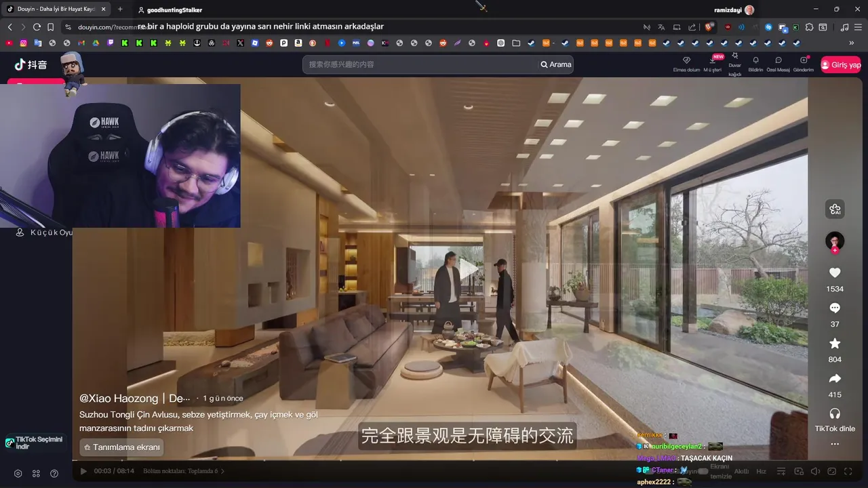Click the bookmark icon beside reload
Screen dimensions: 868x488
50,27
